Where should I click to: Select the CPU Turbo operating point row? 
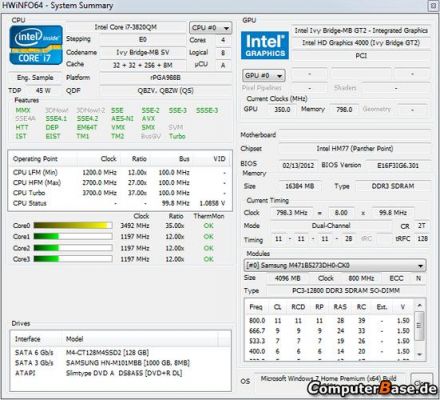[x=120, y=193]
